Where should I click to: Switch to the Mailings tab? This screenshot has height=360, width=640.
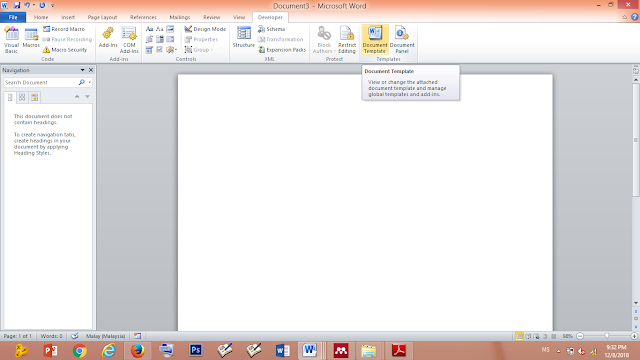[180, 17]
